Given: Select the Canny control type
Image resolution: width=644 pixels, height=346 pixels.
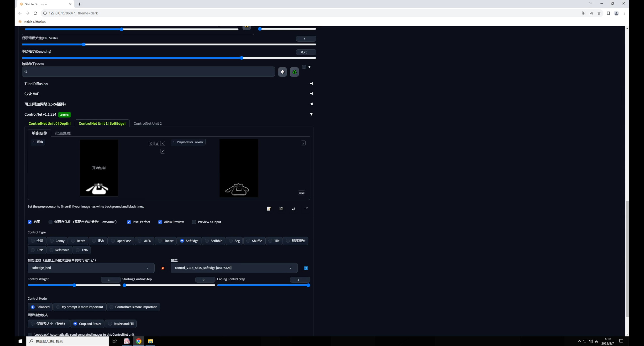Looking at the screenshot, I should [x=57, y=241].
